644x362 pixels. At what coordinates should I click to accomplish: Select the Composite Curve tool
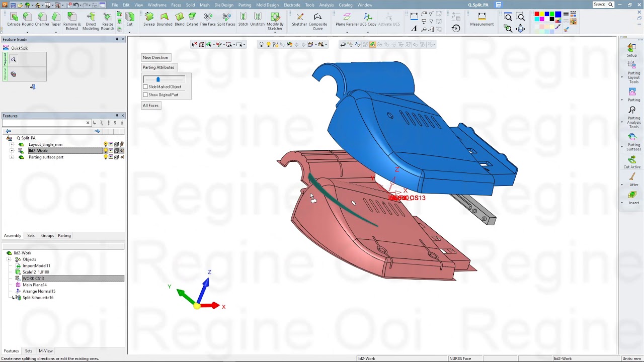point(317,22)
